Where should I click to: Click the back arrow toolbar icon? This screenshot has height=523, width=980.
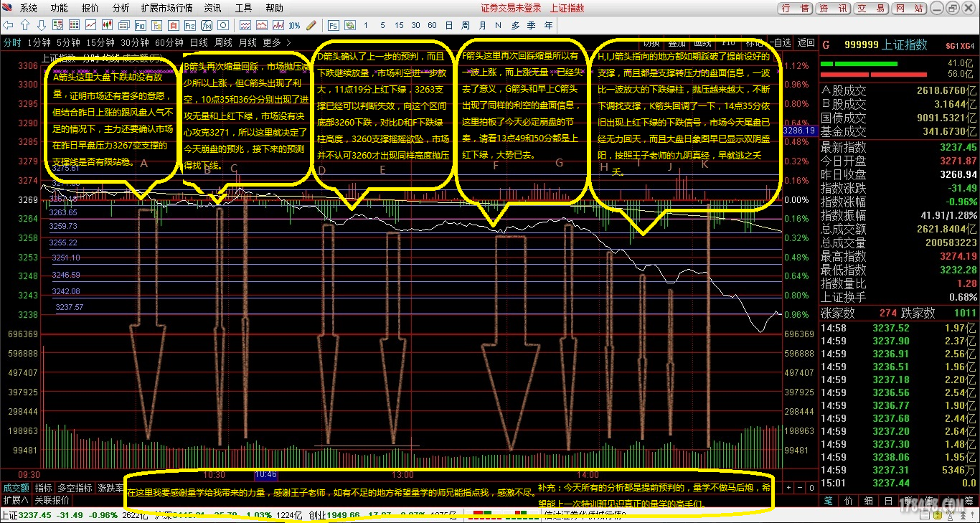7,25
